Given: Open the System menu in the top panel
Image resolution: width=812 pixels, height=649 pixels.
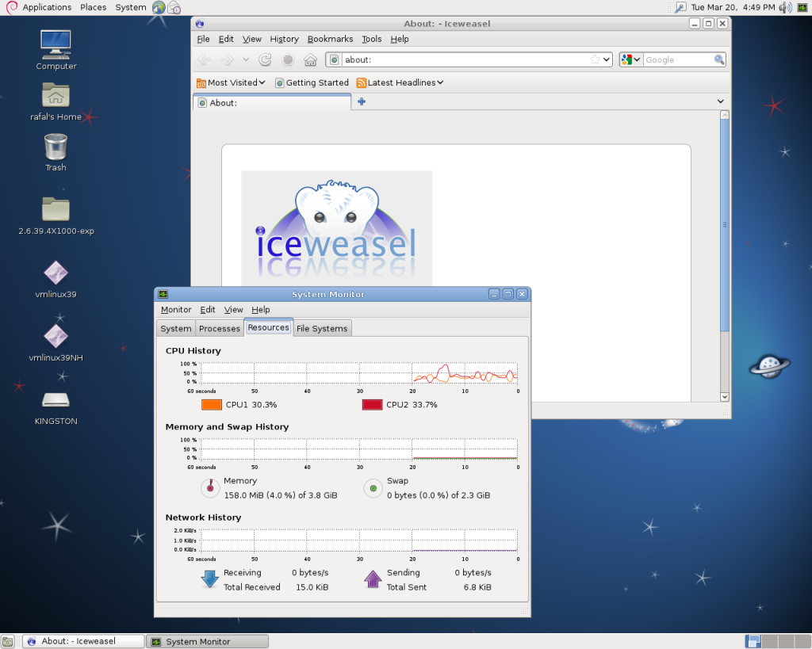Looking at the screenshot, I should [x=131, y=7].
